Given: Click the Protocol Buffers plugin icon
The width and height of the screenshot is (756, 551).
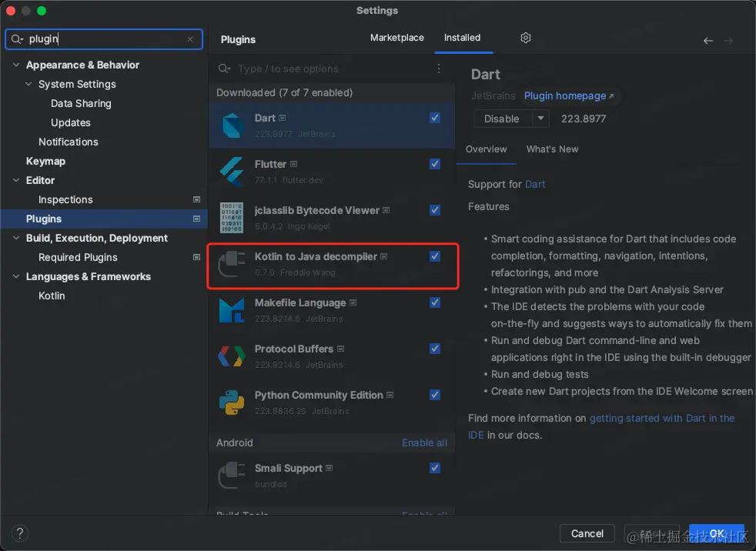Looking at the screenshot, I should [x=232, y=356].
